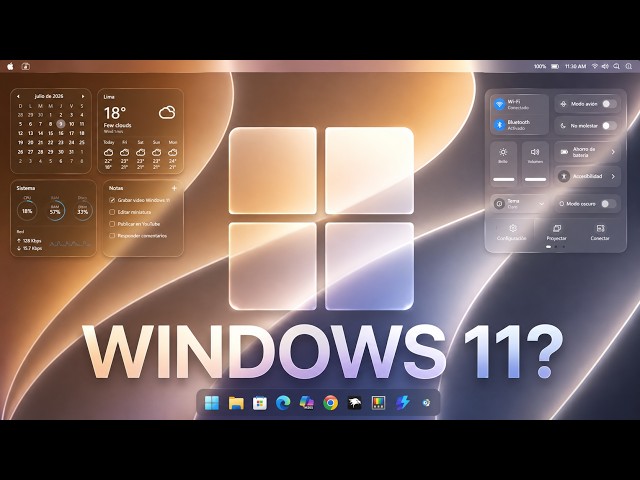Open Wi-Fi status icon in top bar

[595, 66]
